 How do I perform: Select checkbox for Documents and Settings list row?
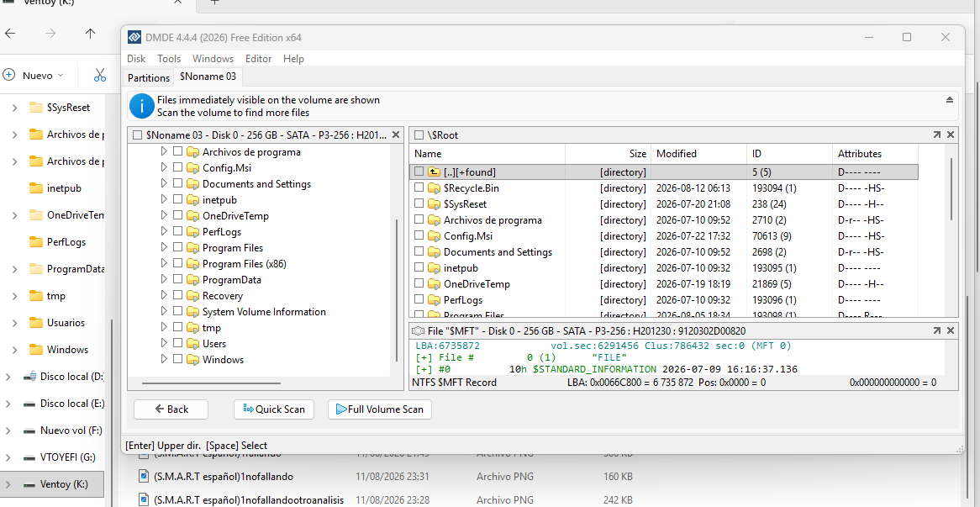[419, 252]
